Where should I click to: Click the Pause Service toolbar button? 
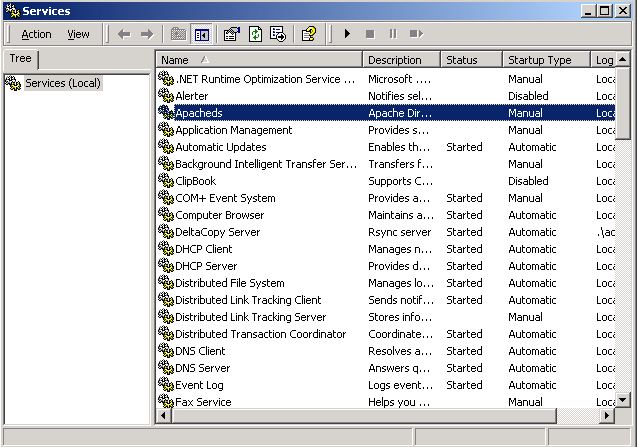tap(392, 34)
